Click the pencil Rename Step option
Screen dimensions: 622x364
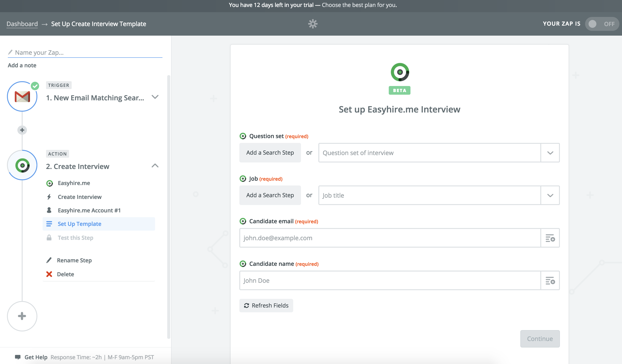coord(74,260)
